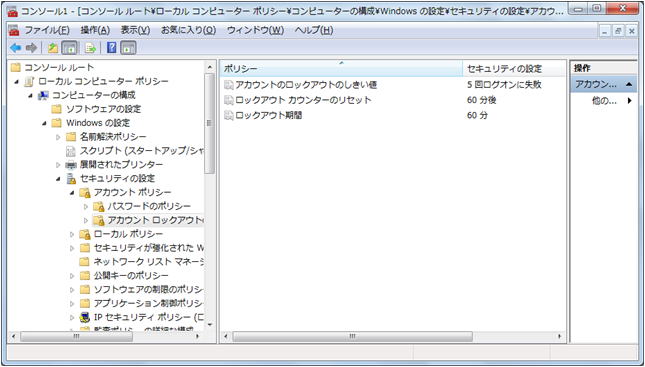Click the 展開されたプリンター printer icon

coord(71,165)
